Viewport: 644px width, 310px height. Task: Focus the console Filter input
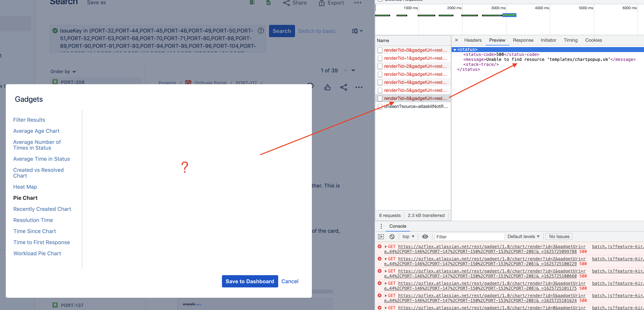pyautogui.click(x=469, y=237)
